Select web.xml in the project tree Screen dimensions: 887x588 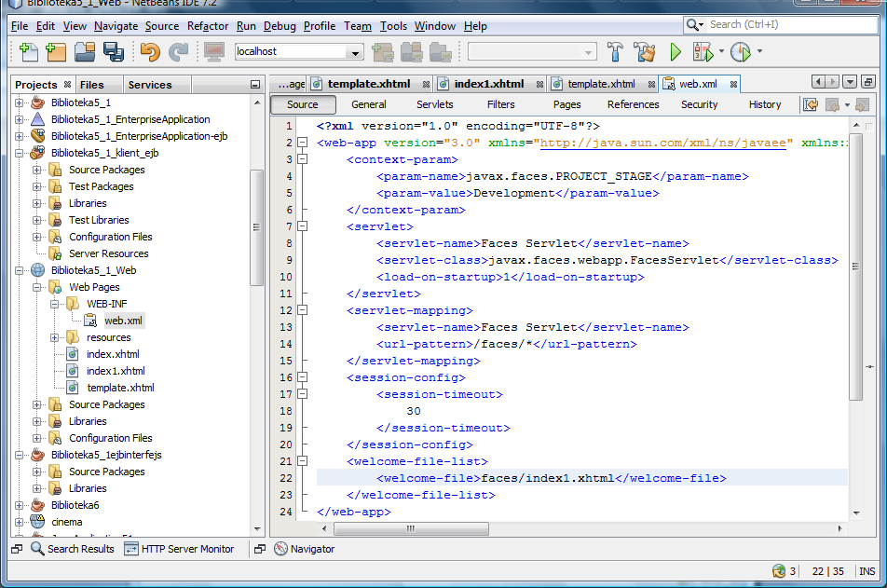[123, 321]
